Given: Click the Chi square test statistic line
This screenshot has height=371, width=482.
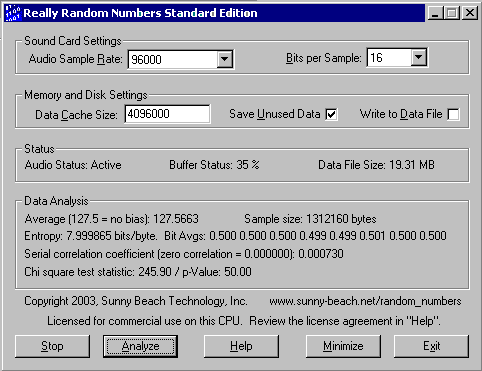Looking at the screenshot, I should coord(138,272).
